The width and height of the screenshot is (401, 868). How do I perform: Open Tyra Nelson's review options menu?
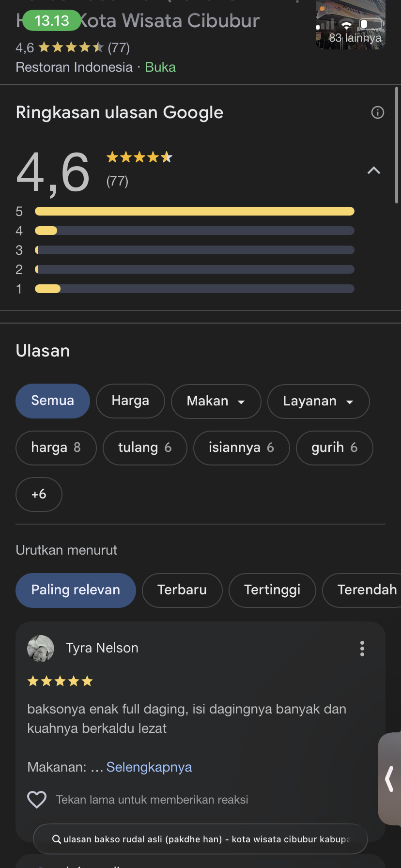(362, 649)
